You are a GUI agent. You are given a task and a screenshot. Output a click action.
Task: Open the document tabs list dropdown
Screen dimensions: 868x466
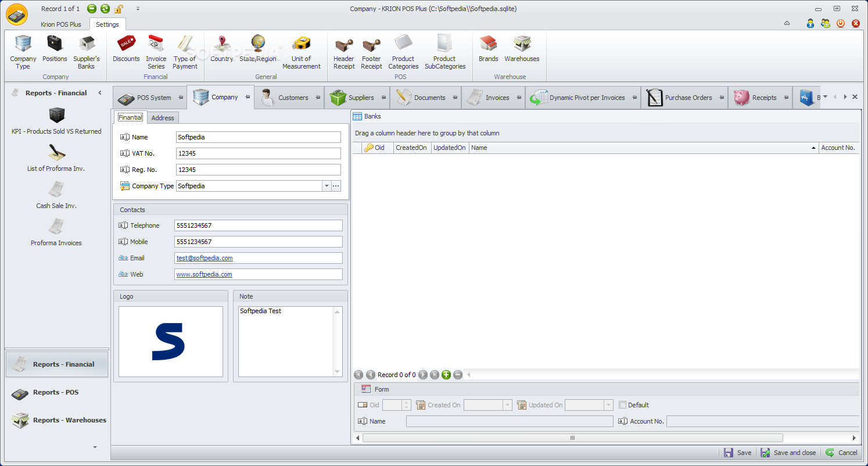[x=825, y=97]
